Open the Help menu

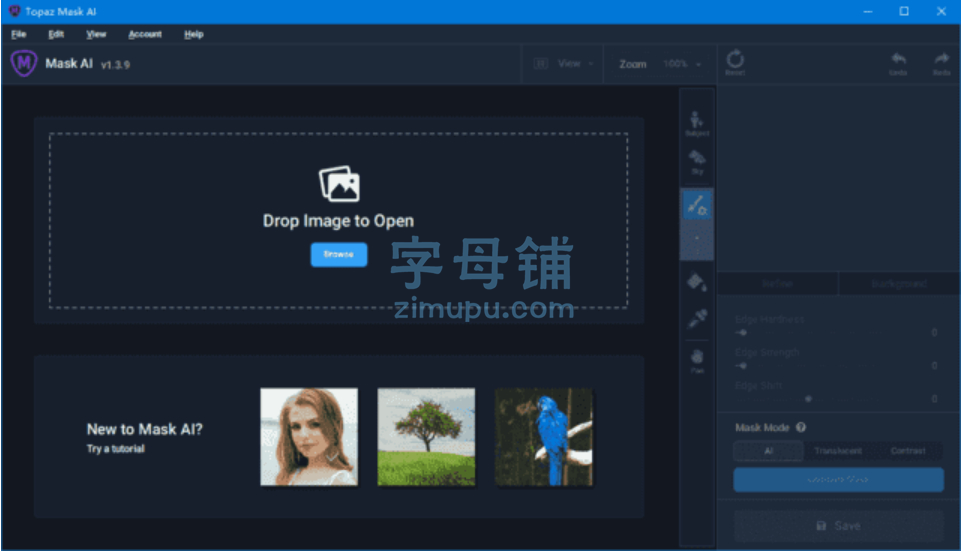coord(193,34)
